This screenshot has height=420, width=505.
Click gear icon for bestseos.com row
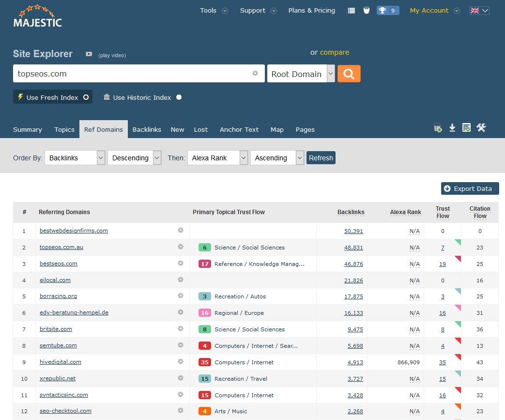[181, 263]
